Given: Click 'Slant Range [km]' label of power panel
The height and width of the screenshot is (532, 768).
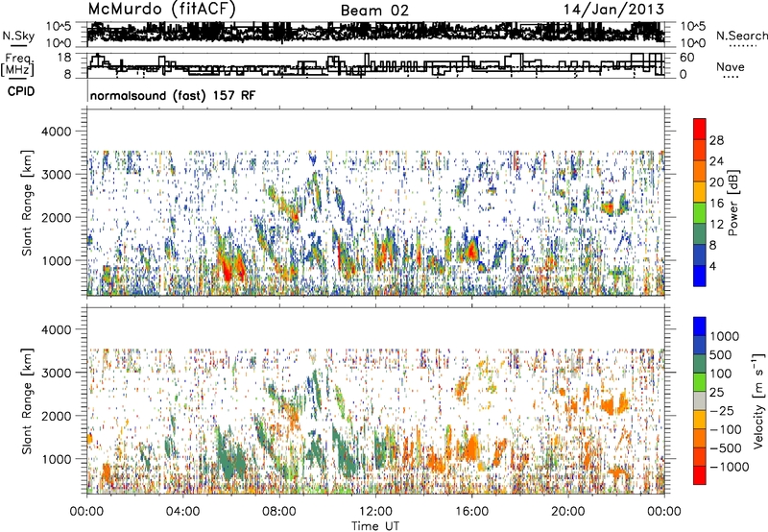Looking at the screenshot, I should tap(27, 203).
